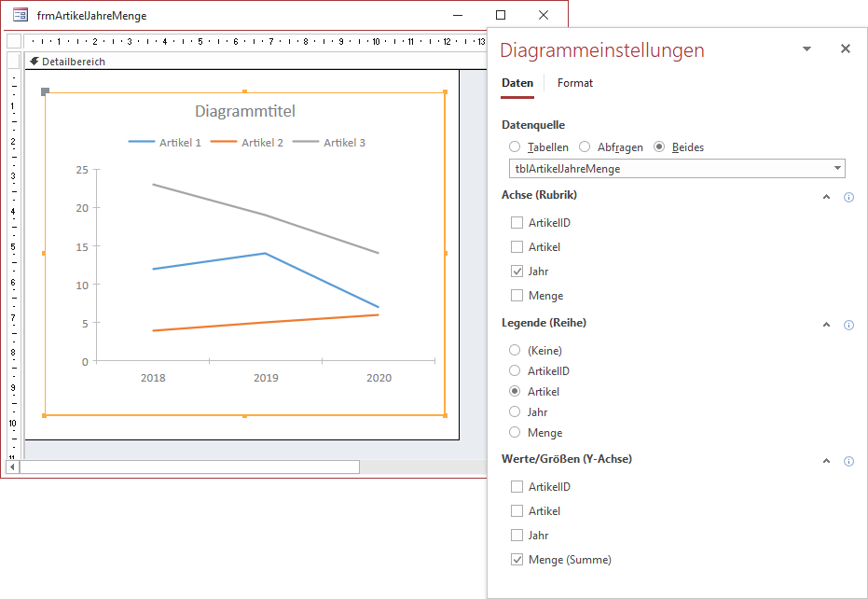Open the tblArtikelJahreMenge data source dropdown
This screenshot has width=868, height=599.
pyautogui.click(x=836, y=169)
